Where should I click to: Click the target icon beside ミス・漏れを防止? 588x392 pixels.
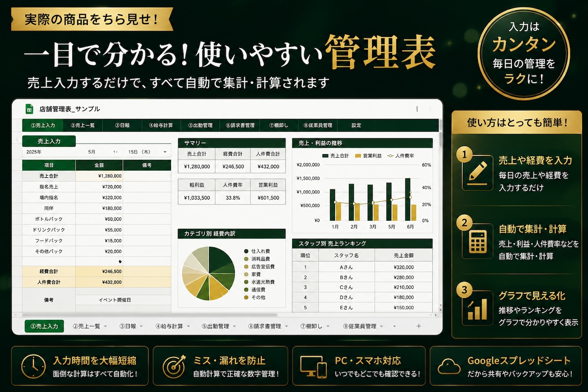pos(174,366)
